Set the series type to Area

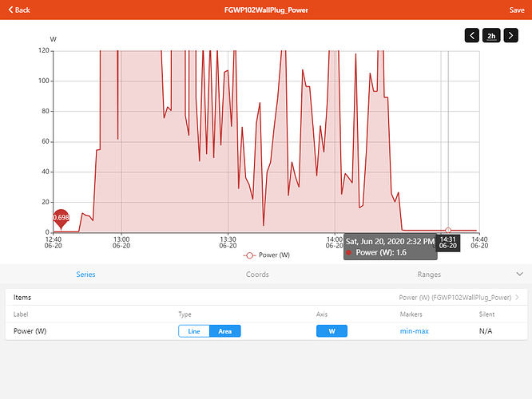[225, 331]
